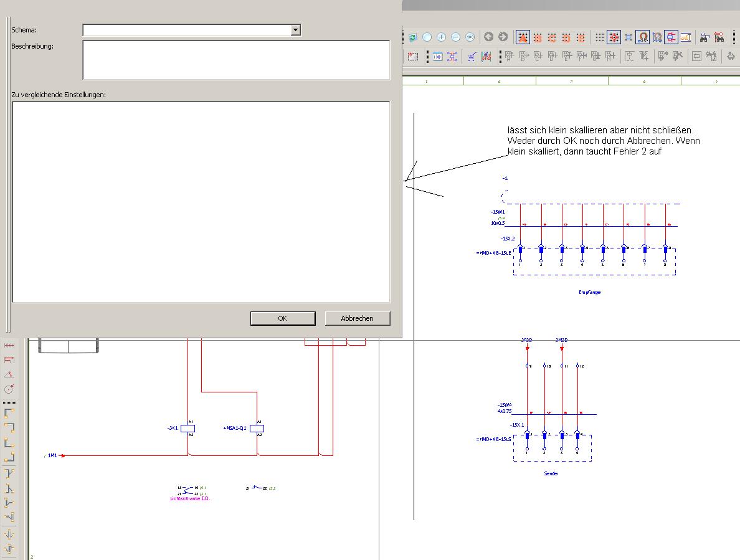Image resolution: width=740 pixels, height=560 pixels.
Task: Click the '3M3D' potential label
Action: tap(562, 340)
